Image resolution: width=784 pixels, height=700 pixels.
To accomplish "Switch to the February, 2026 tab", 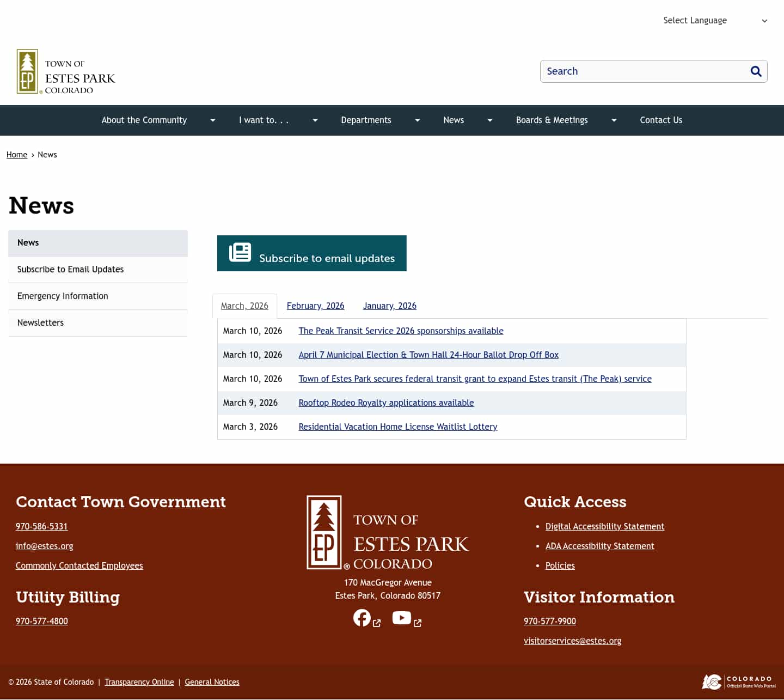I will coord(315,306).
